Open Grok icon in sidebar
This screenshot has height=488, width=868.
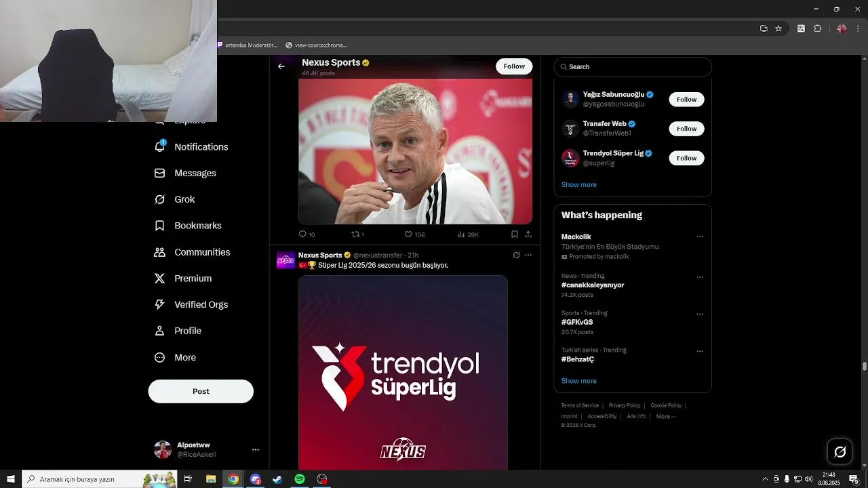(x=160, y=199)
